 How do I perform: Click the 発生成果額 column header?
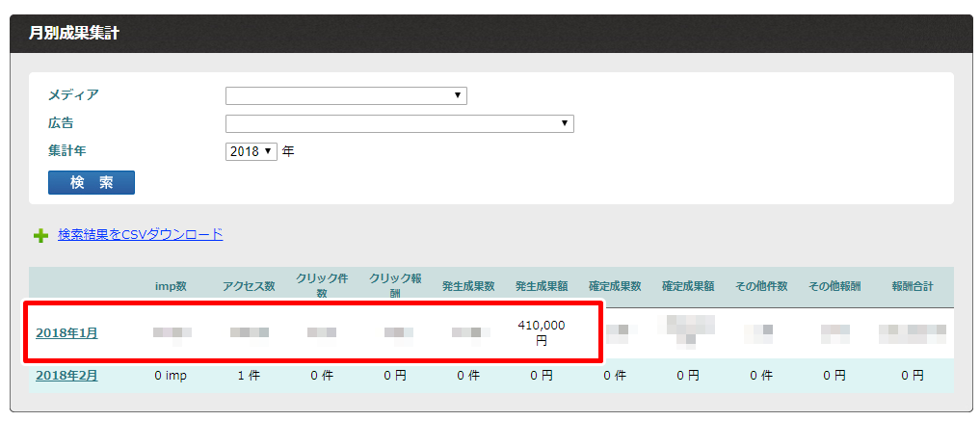542,287
